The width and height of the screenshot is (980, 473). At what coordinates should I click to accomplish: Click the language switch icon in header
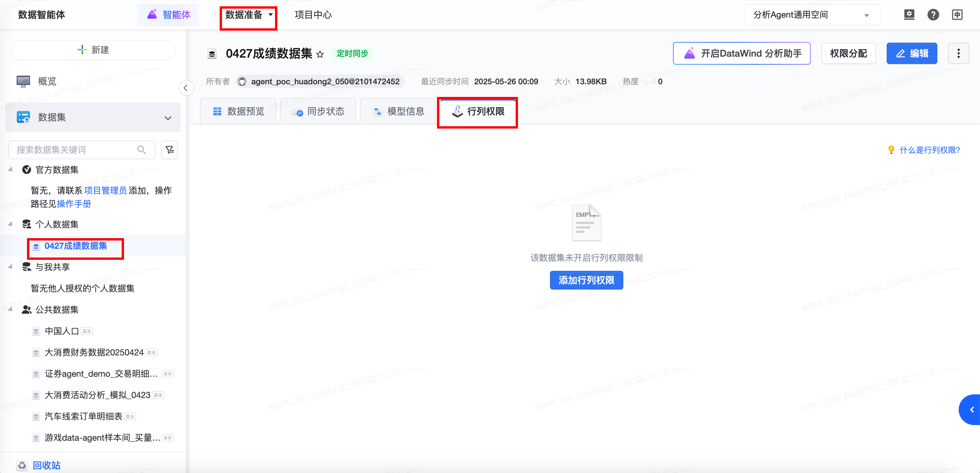[957, 15]
